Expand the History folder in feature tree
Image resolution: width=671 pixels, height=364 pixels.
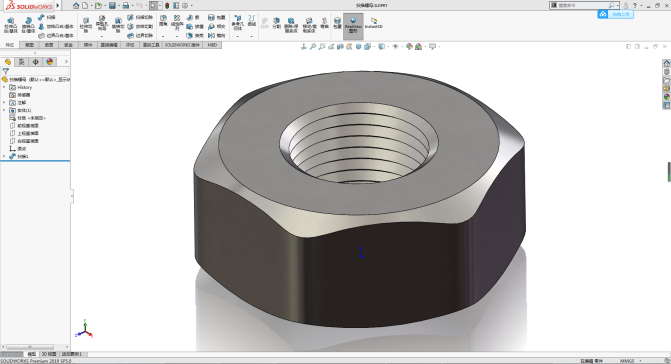point(4,87)
